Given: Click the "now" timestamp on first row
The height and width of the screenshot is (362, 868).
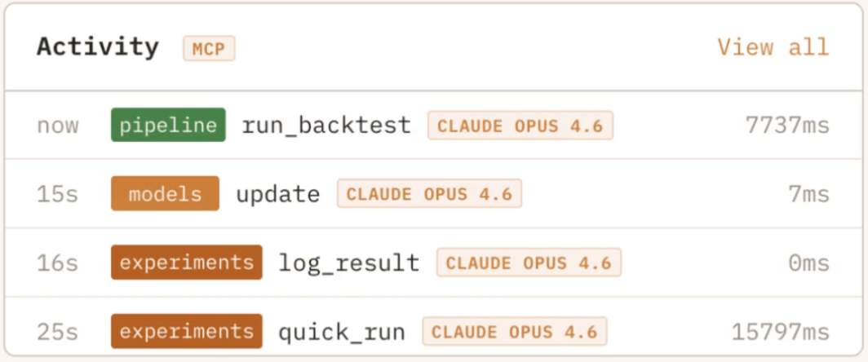Looking at the screenshot, I should (x=58, y=126).
